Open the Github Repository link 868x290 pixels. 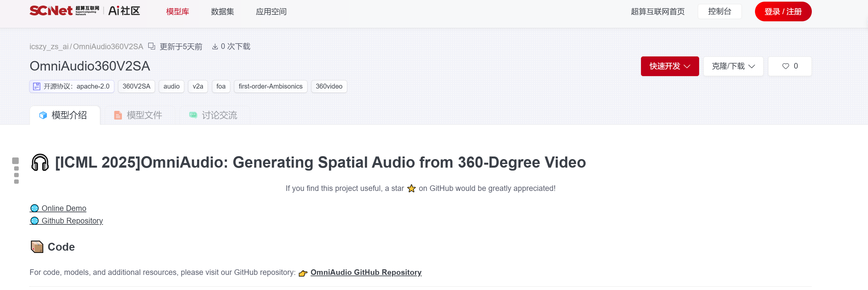pos(66,221)
